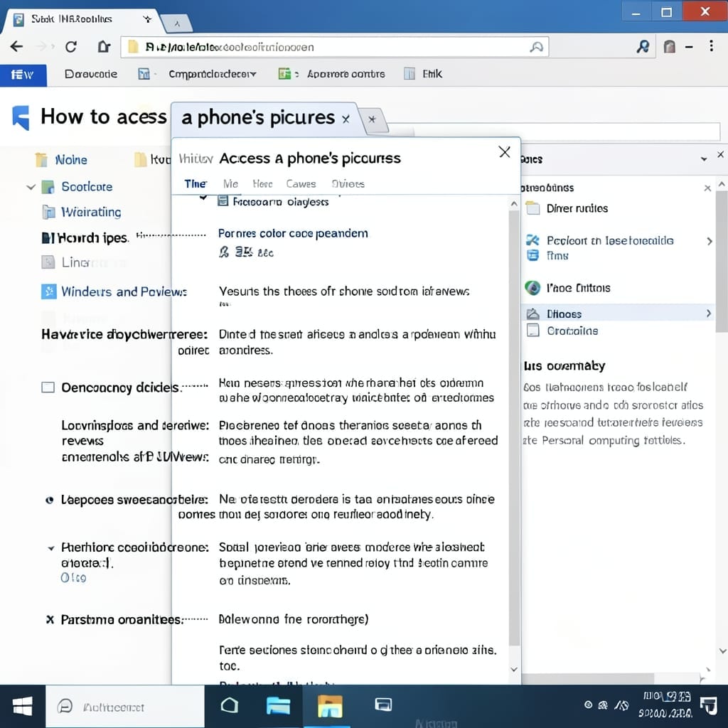Click the Fricsoarro oiagfests item icon
Image resolution: width=728 pixels, height=728 pixels.
[223, 201]
